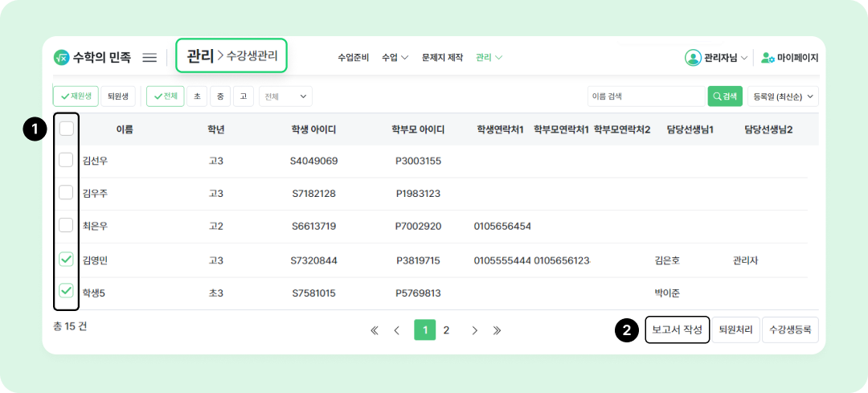This screenshot has height=393, width=868.
Task: Open the 수업준비 menu item
Action: click(x=353, y=58)
